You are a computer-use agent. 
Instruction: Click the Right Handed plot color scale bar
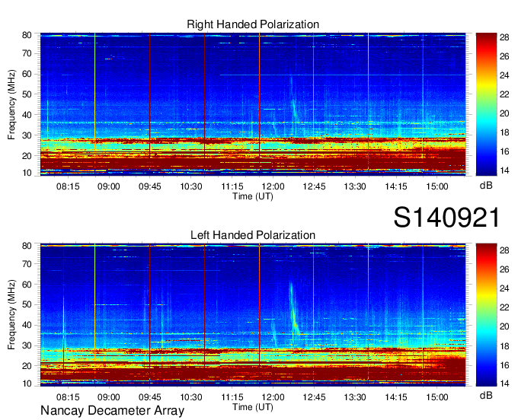click(x=486, y=104)
